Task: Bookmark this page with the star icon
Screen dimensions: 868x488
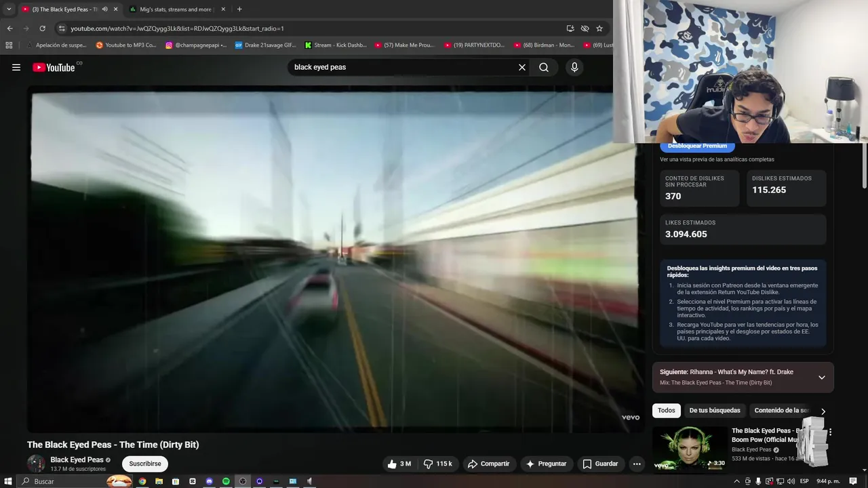Action: point(599,28)
